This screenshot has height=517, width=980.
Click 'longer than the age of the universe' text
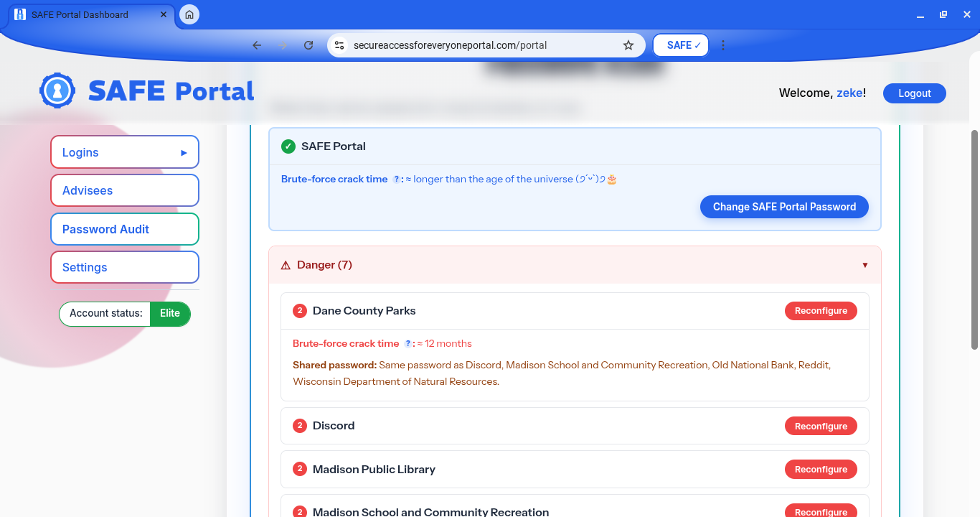coord(493,180)
